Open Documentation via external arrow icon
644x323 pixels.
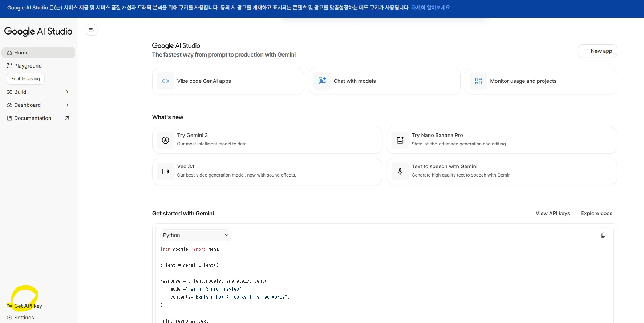67,118
